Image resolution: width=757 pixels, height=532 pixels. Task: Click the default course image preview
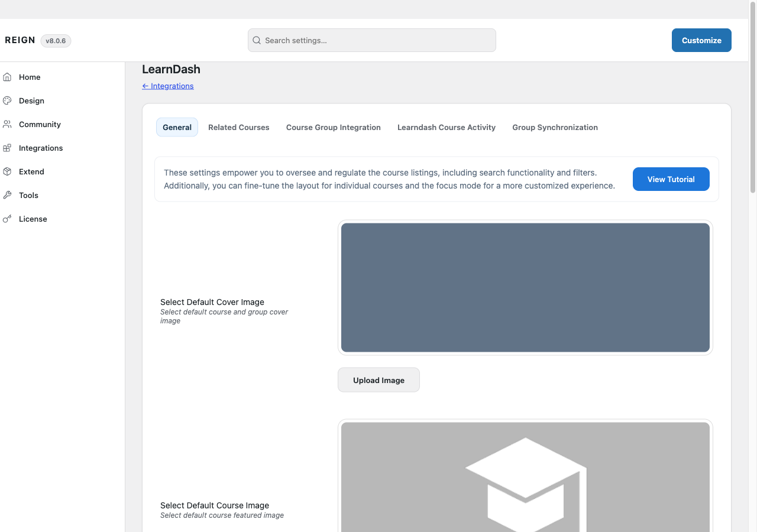[525, 477]
